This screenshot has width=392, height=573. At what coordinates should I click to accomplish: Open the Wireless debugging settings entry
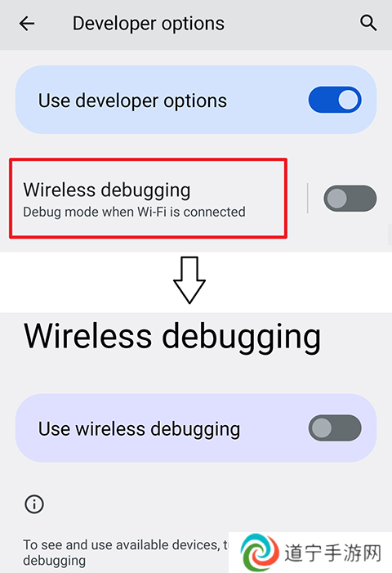(x=148, y=199)
